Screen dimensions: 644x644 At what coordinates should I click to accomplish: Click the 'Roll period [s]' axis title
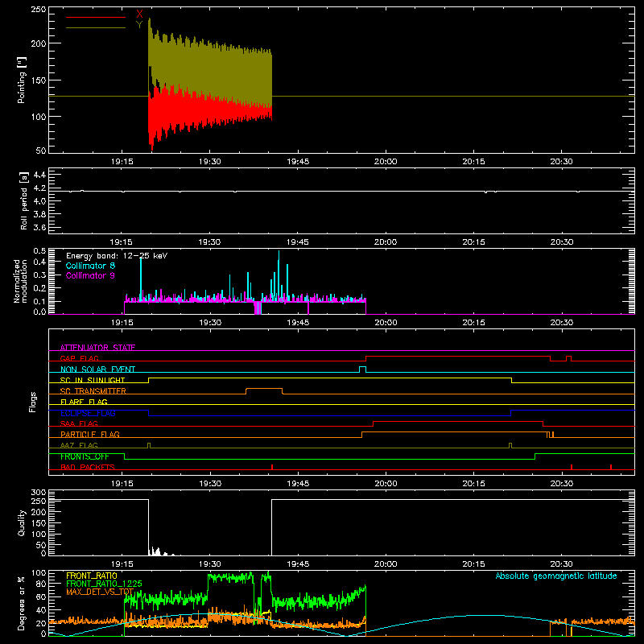23,200
